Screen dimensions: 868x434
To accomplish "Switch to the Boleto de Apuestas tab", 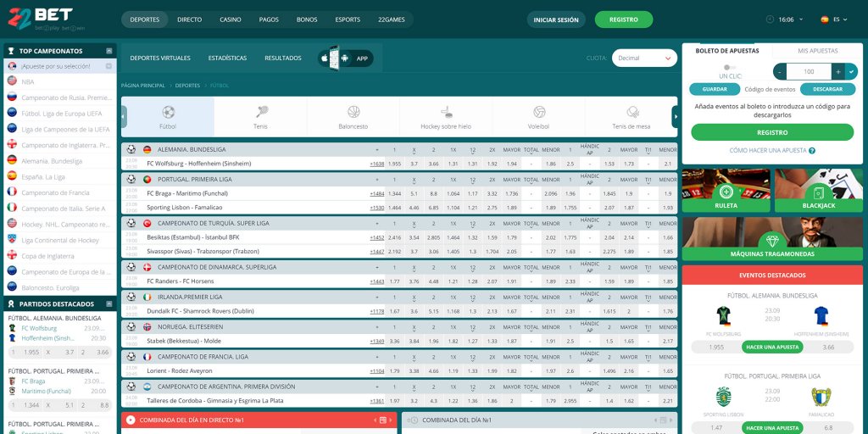I will tap(726, 50).
